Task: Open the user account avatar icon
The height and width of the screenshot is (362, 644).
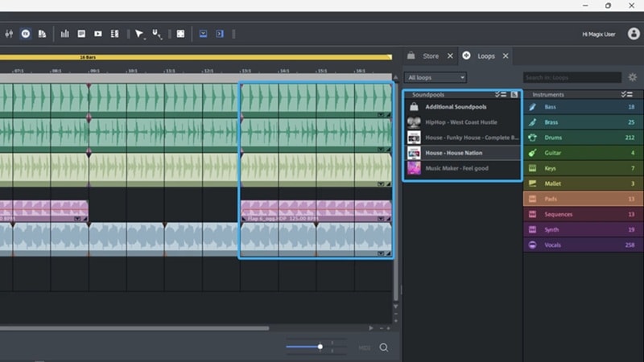Action: [634, 34]
